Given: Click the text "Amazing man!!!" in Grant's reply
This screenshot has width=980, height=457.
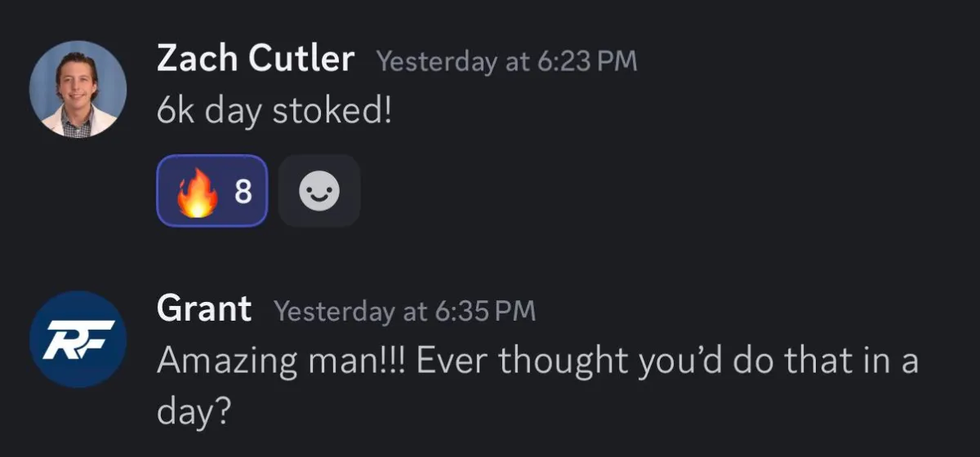Looking at the screenshot, I should click(281, 362).
